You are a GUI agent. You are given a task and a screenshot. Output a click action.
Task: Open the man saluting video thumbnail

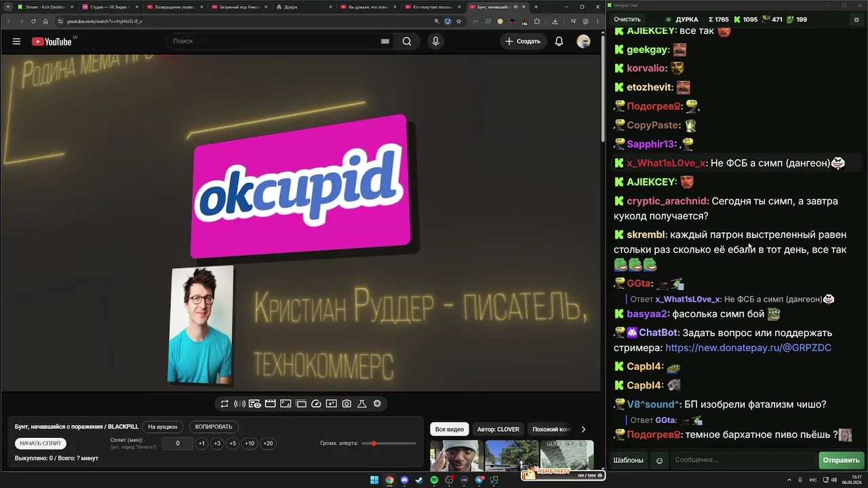456,455
